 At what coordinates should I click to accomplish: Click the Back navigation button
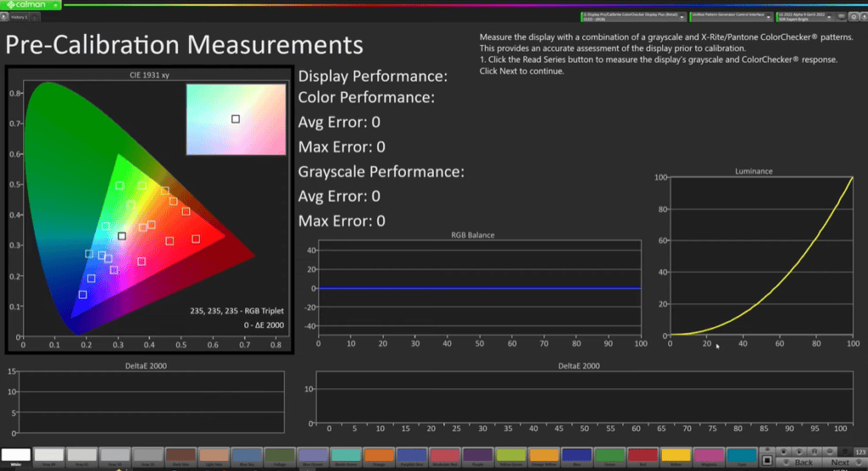797,463
